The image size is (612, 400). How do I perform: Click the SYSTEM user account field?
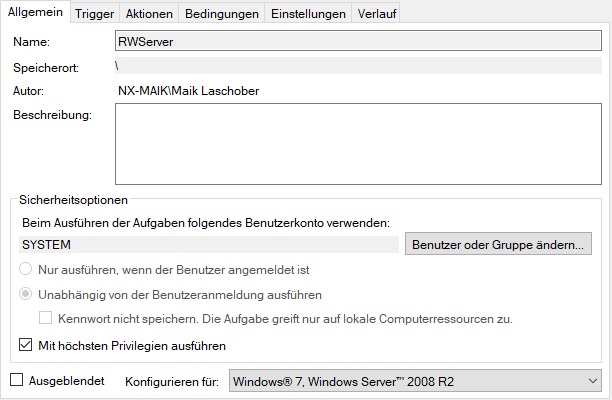pyautogui.click(x=208, y=244)
